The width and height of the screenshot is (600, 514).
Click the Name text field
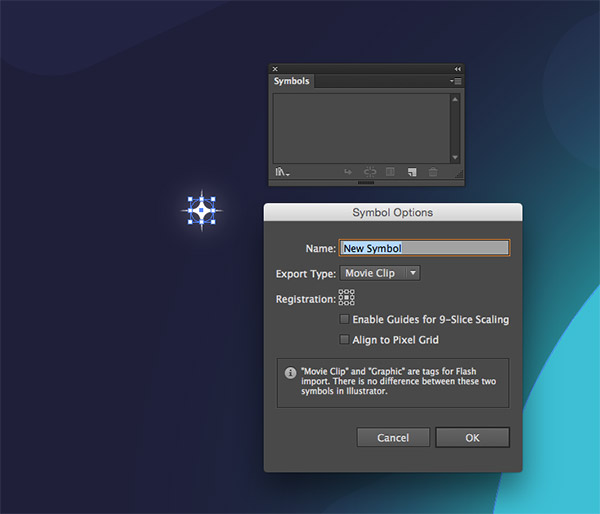click(x=424, y=248)
